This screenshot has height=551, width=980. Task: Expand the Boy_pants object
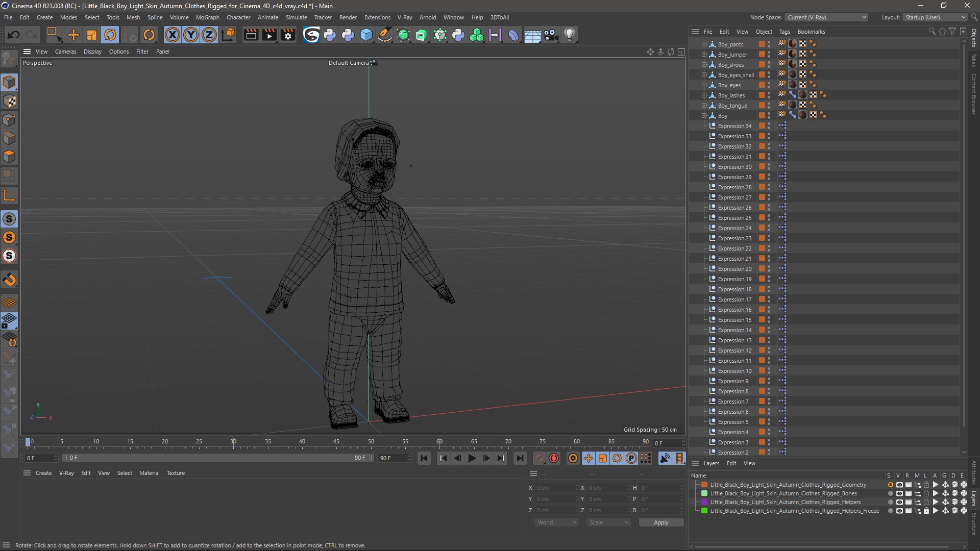[704, 44]
